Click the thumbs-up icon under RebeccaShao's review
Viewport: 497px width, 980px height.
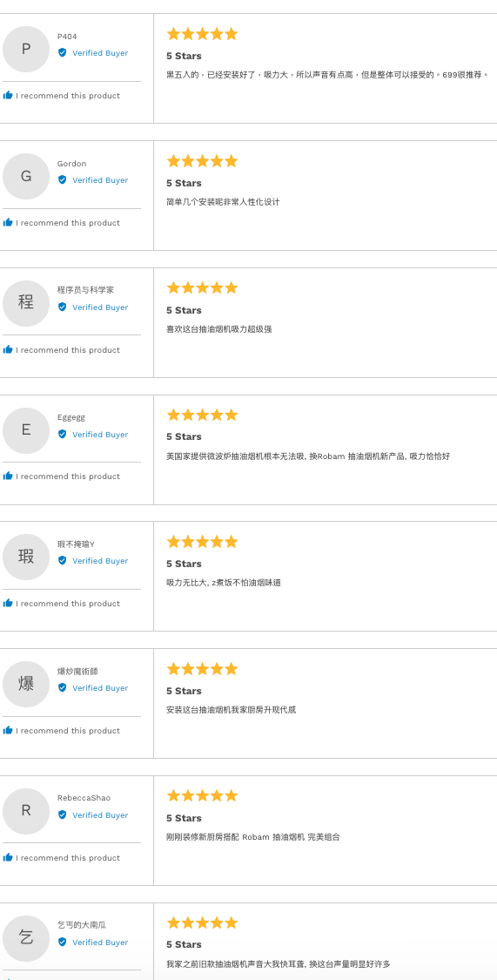(8, 857)
